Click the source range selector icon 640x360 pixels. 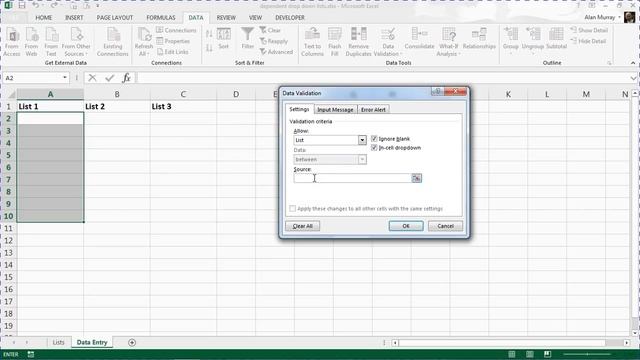(x=416, y=178)
